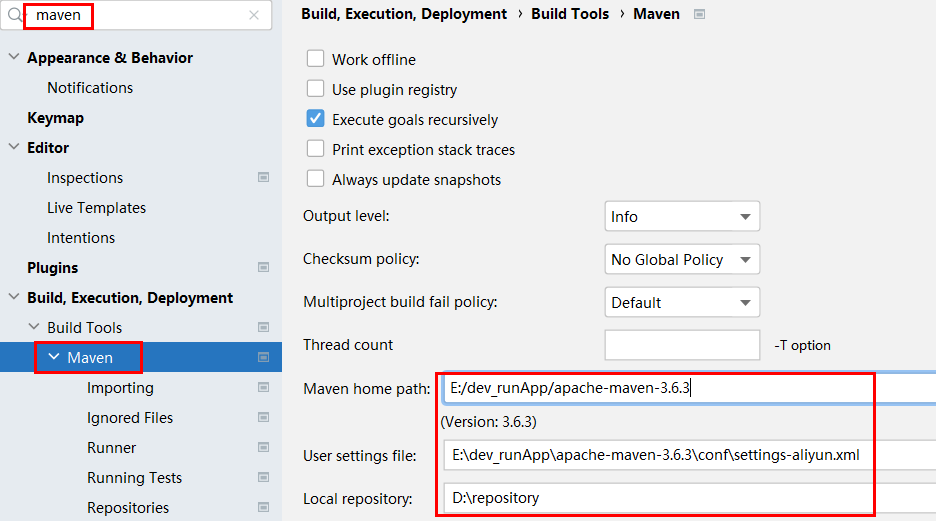Click Build, Execution, Deployment breadcrumb
Image resolution: width=936 pixels, height=521 pixels.
tap(404, 14)
